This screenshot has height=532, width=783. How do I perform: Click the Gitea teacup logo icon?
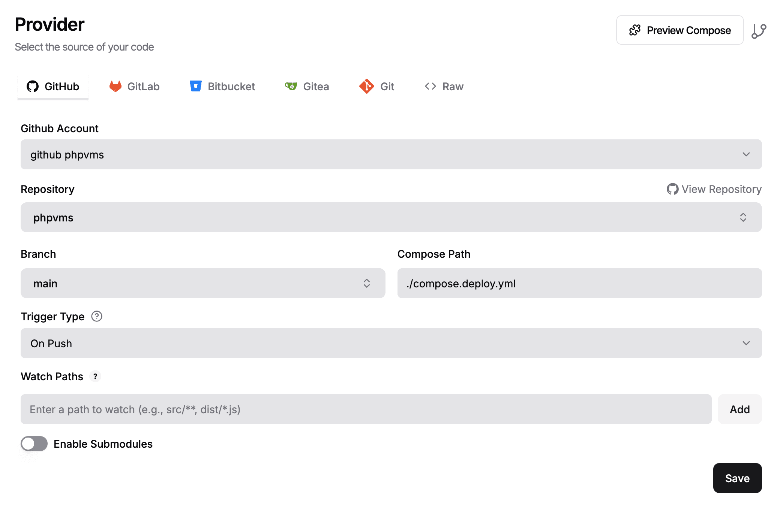point(291,86)
